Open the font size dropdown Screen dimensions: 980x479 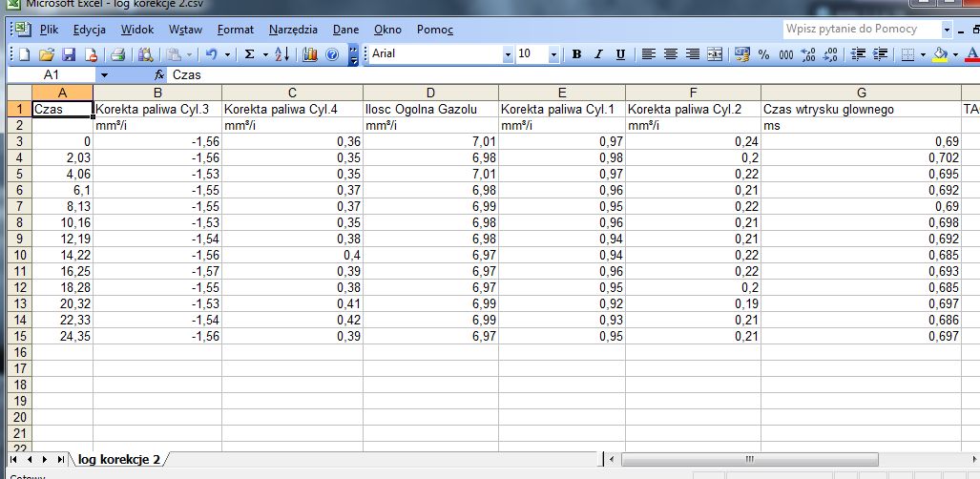[553, 54]
